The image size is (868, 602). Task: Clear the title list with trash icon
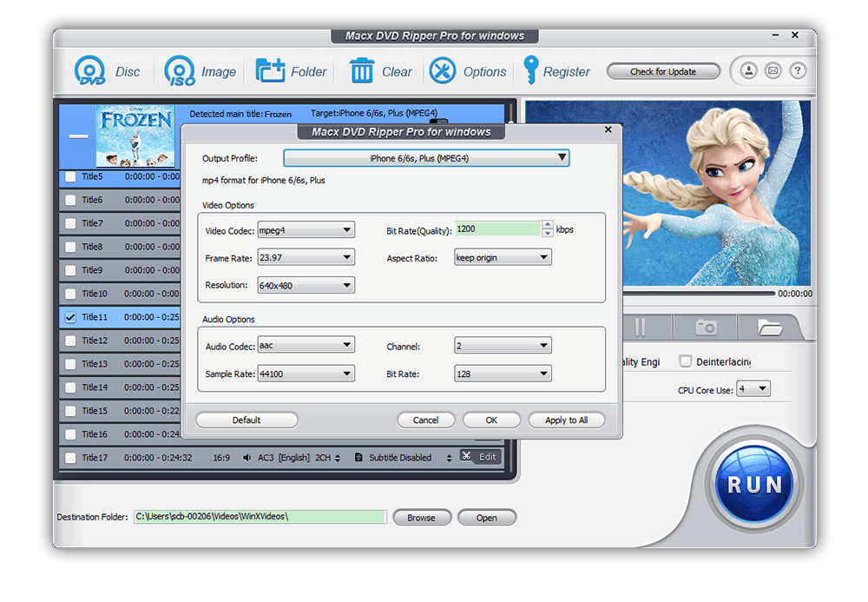point(362,71)
